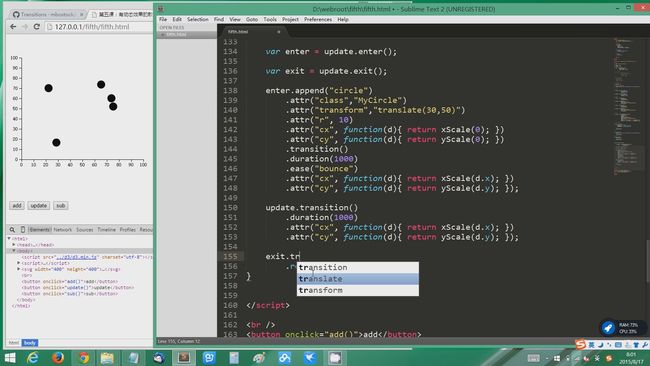
Task: Close the fifth.html editor tab
Action: tap(279, 32)
